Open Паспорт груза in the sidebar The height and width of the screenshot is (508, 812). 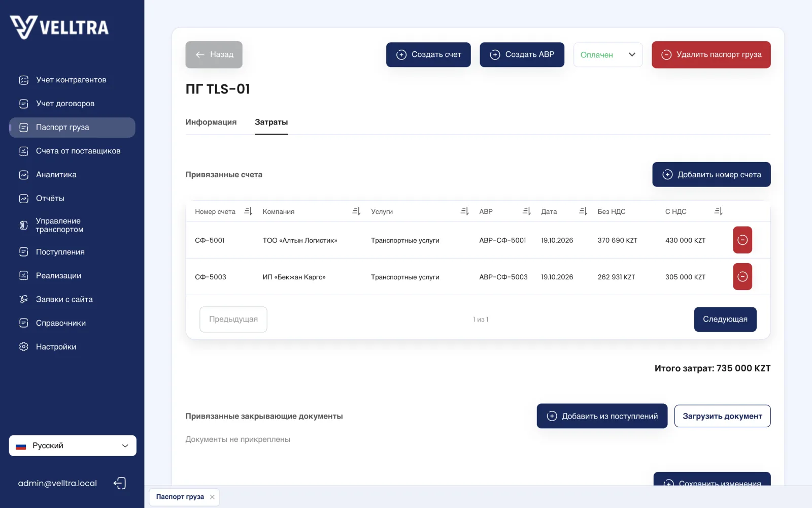click(72, 128)
